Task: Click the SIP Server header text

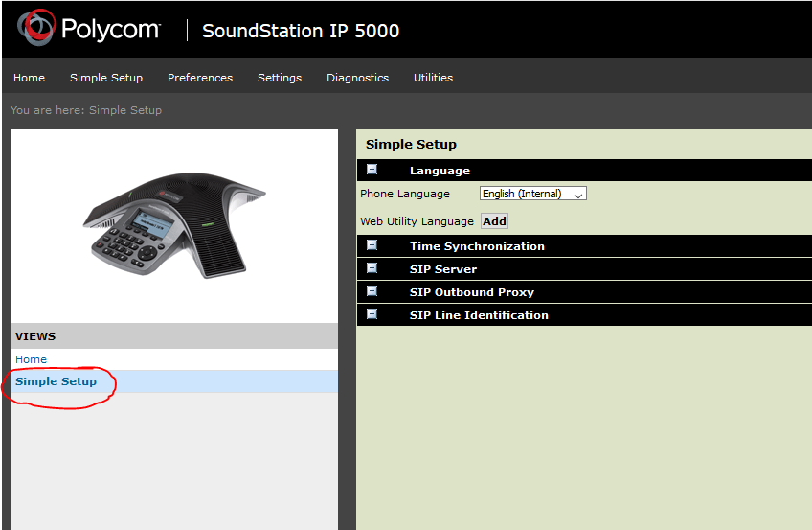Action: point(443,269)
